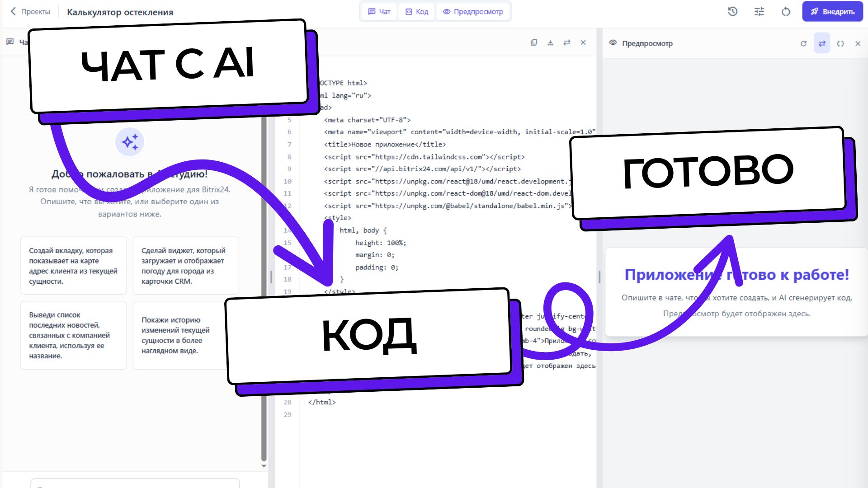Close the code editor panel
This screenshot has width=868, height=488.
[x=583, y=42]
